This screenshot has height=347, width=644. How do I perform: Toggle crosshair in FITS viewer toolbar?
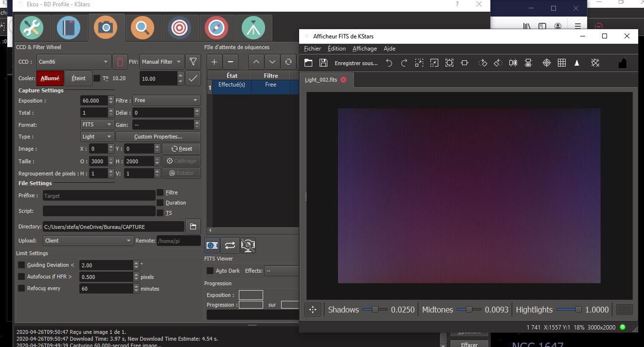pyautogui.click(x=546, y=63)
